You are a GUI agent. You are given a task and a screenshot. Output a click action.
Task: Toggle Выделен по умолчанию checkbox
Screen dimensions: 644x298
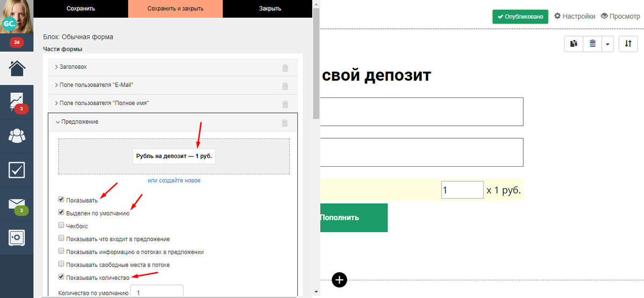click(x=61, y=212)
